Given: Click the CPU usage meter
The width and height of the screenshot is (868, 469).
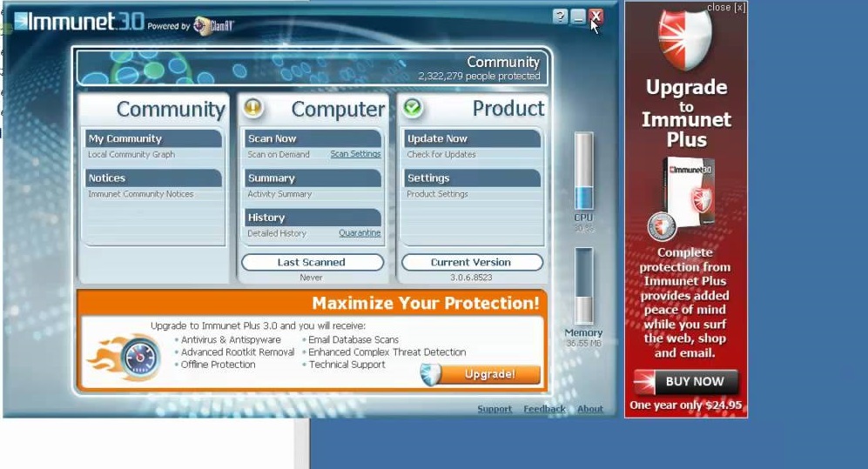Looking at the screenshot, I should pyautogui.click(x=583, y=171).
